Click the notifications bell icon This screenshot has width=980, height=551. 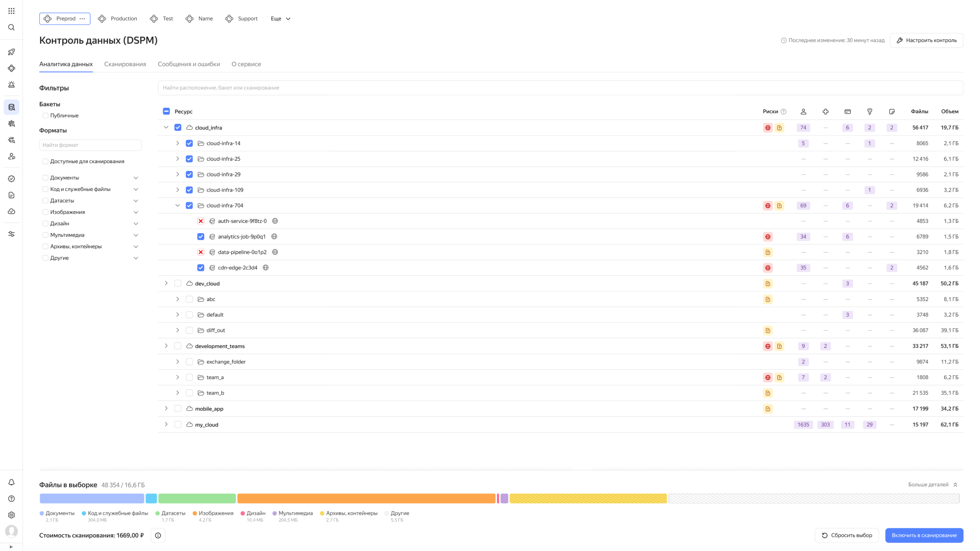(x=11, y=482)
